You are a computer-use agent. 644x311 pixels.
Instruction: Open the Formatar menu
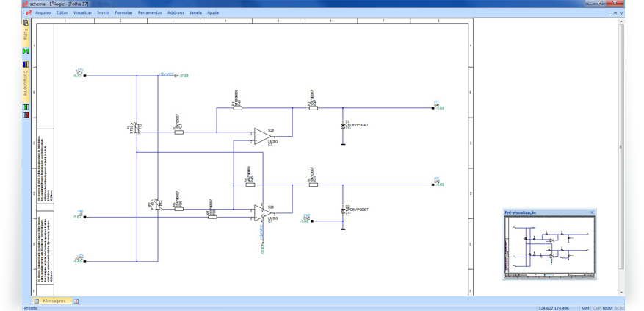tap(123, 12)
